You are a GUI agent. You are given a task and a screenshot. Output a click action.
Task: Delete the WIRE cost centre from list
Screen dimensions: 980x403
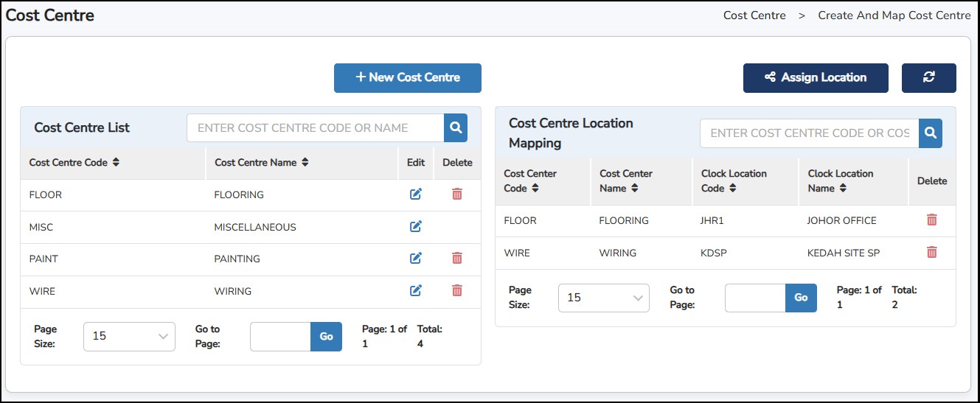457,291
